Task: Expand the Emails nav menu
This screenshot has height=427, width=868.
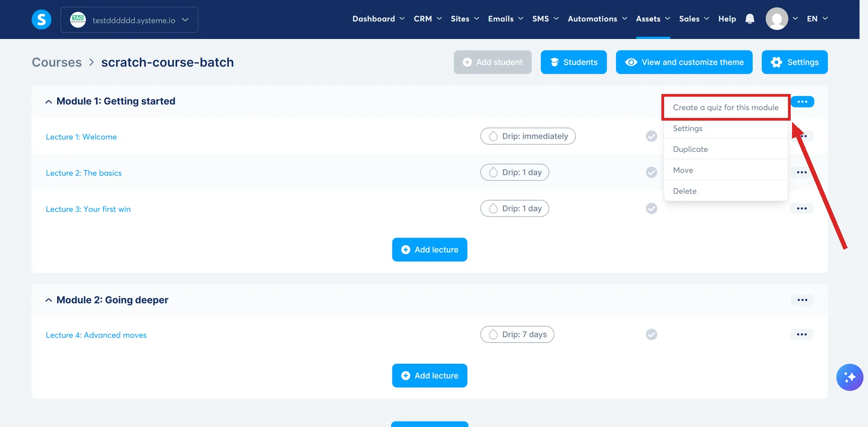Action: [505, 19]
